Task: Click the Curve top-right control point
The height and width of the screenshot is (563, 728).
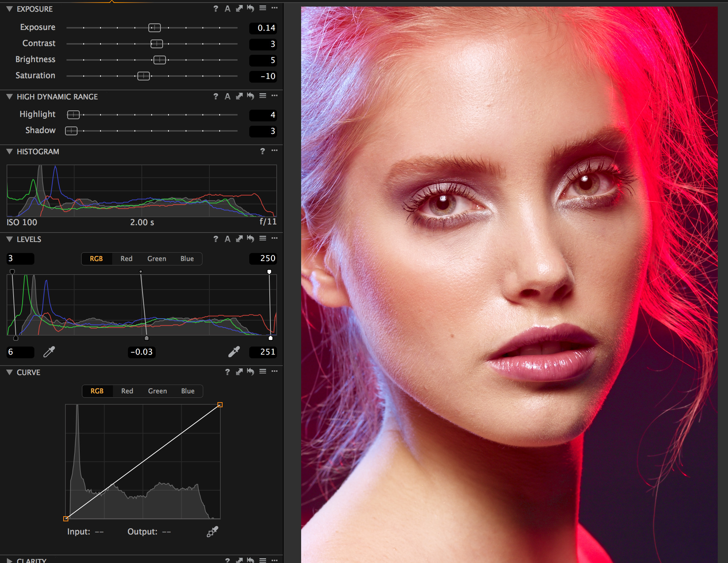Action: pos(220,405)
